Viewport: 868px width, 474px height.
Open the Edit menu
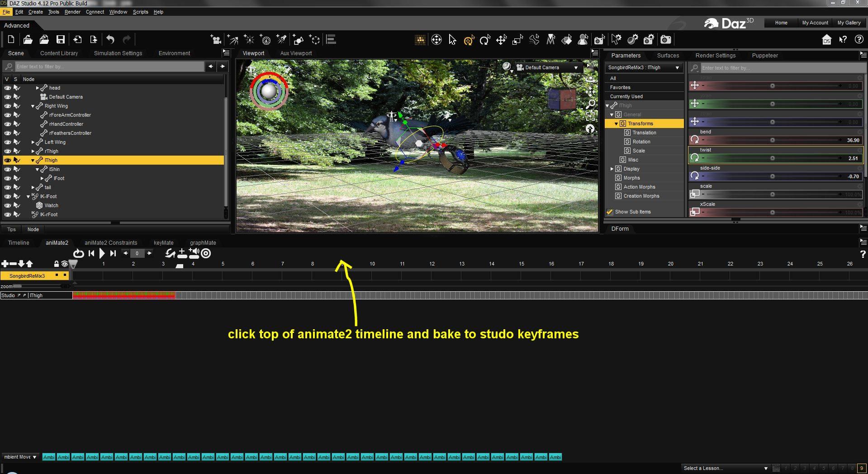pos(19,12)
